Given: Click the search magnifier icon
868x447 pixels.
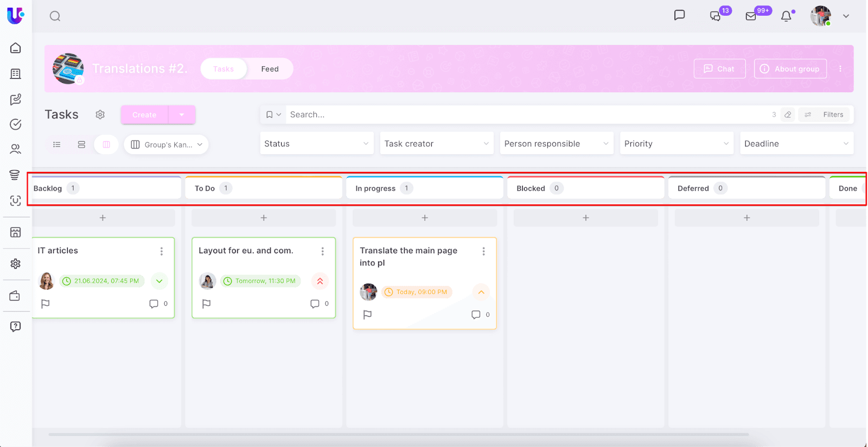Looking at the screenshot, I should [55, 16].
